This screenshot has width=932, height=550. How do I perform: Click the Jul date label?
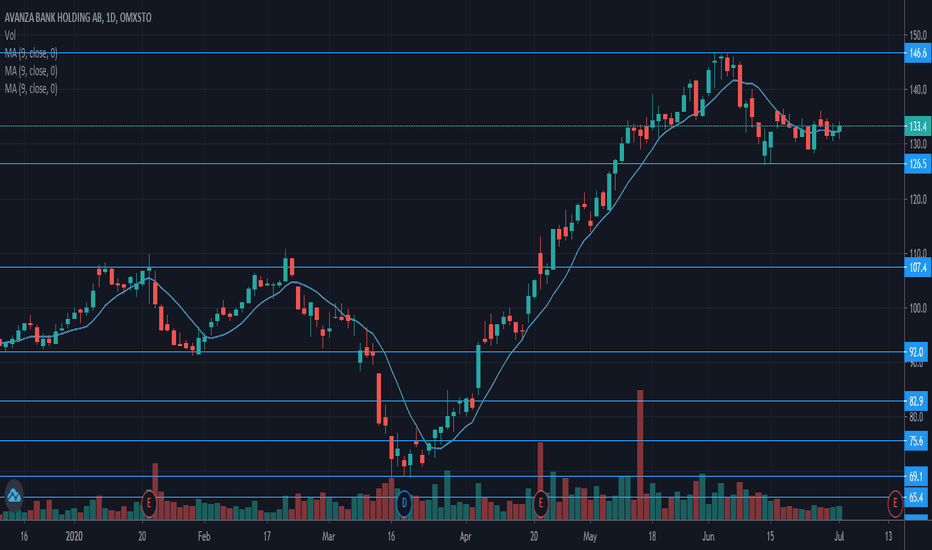[839, 536]
